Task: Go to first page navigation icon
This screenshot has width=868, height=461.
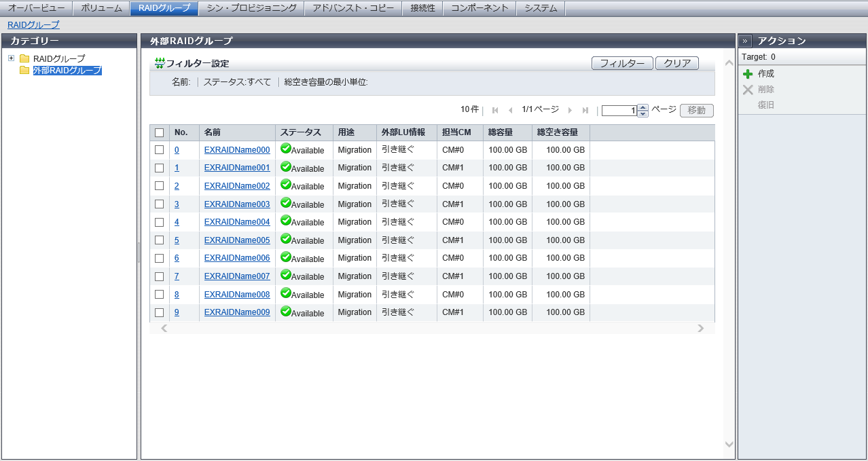Action: point(495,110)
